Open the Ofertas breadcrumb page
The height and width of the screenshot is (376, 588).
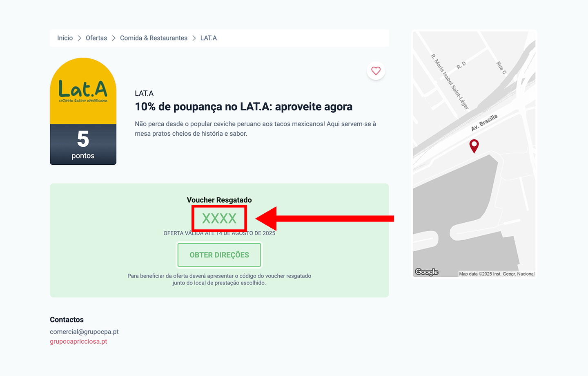click(x=96, y=38)
